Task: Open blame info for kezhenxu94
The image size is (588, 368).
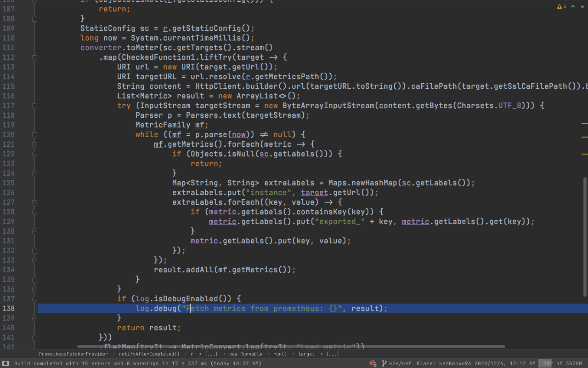Action: [x=476, y=363]
